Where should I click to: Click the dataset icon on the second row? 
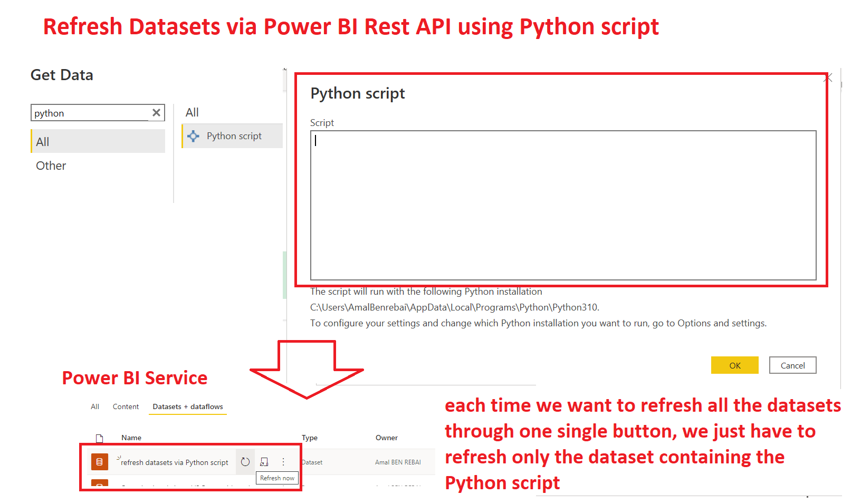tap(99, 486)
